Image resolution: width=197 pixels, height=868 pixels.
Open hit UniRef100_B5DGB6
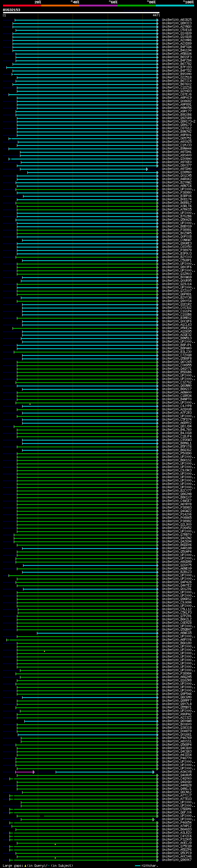tap(177, 372)
